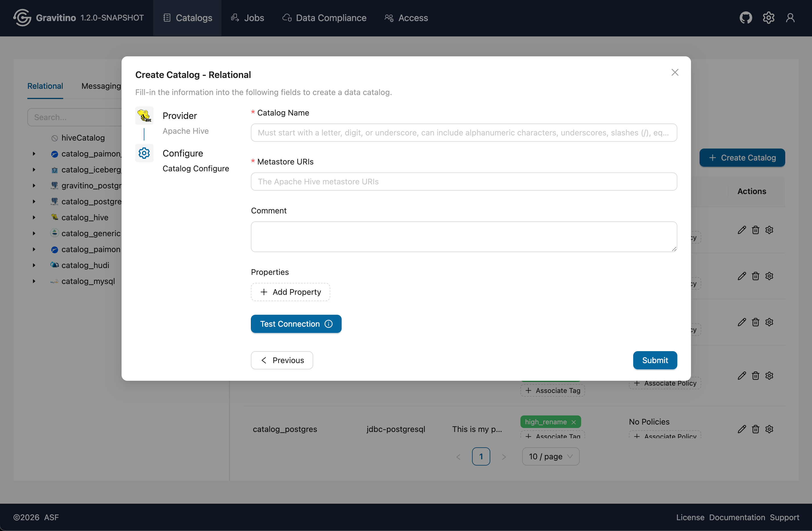
Task: Expand the catalog_mysql tree node
Action: (x=34, y=281)
